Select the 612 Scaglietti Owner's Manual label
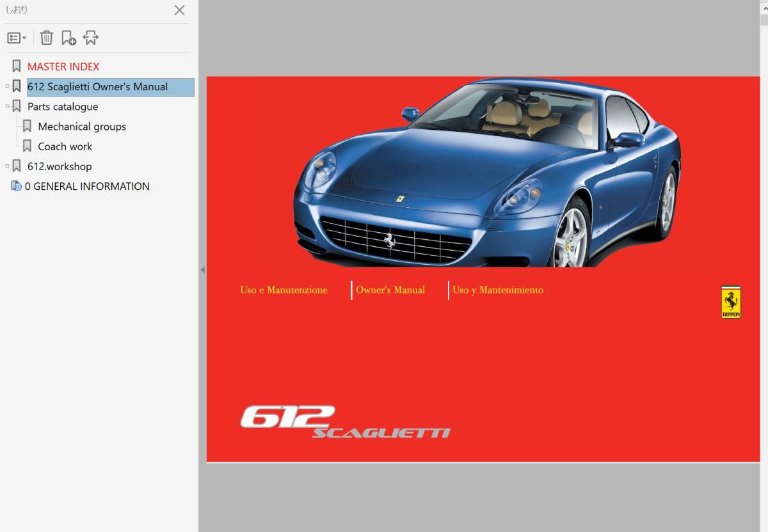The height and width of the screenshot is (532, 768). pyautogui.click(x=97, y=87)
